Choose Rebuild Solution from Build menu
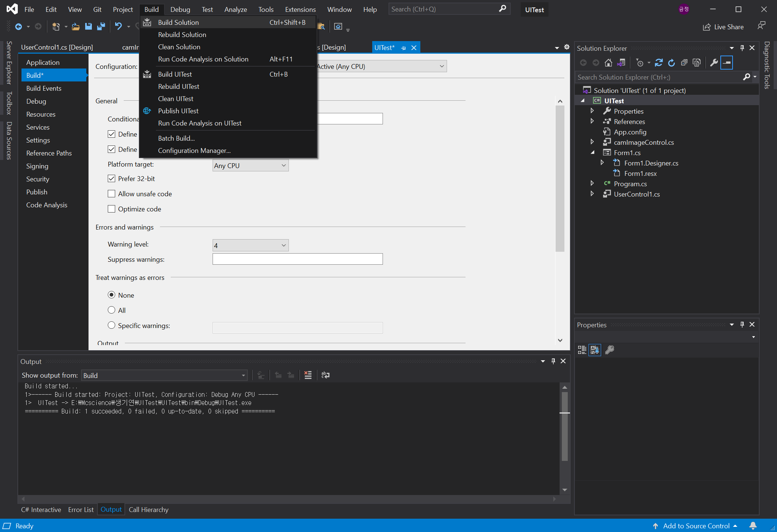Screen dimensions: 777x532 pyautogui.click(x=182, y=35)
